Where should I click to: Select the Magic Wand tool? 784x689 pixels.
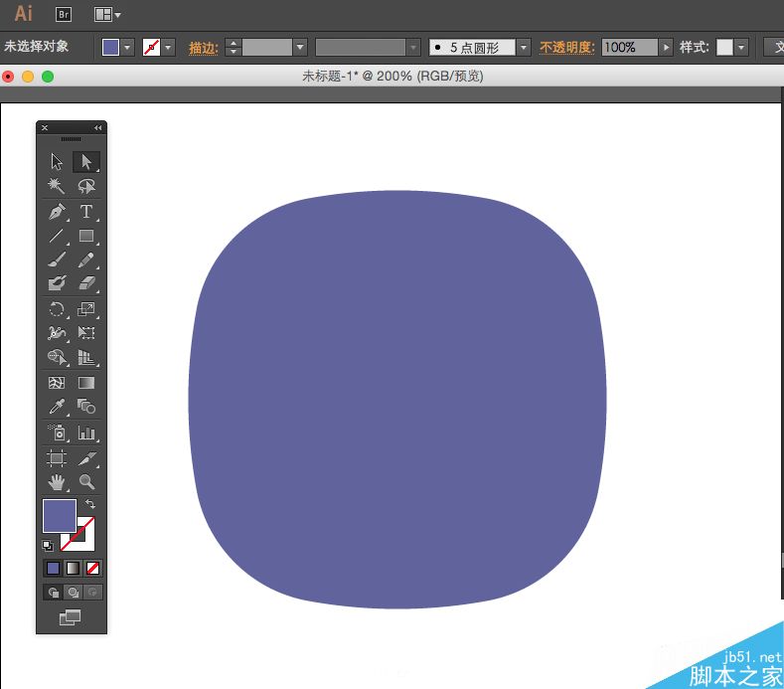coord(57,186)
